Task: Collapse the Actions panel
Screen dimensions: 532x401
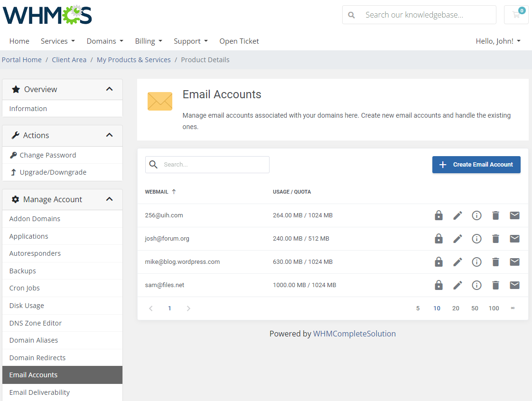Action: tap(109, 135)
